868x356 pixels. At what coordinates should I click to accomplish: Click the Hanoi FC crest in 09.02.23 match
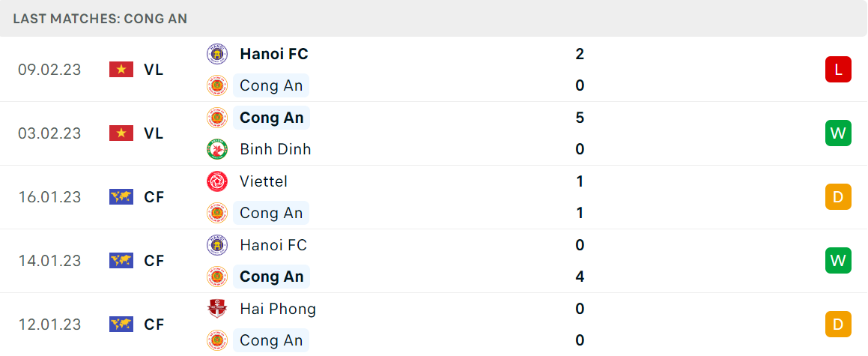click(x=216, y=54)
